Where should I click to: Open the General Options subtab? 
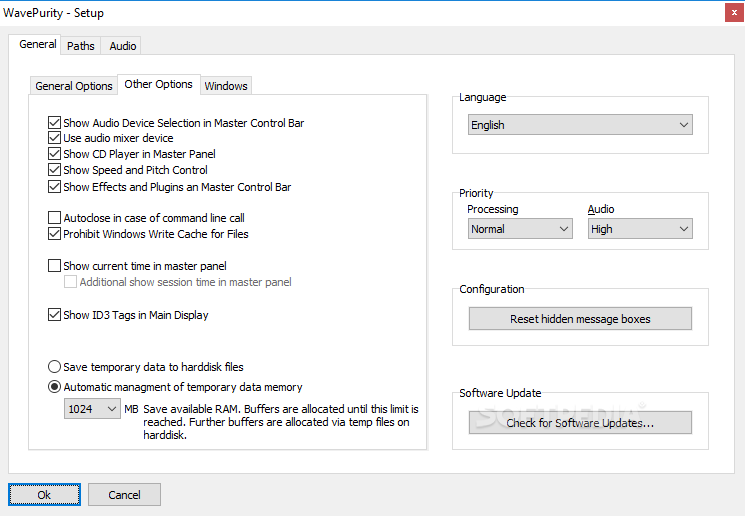coord(74,86)
